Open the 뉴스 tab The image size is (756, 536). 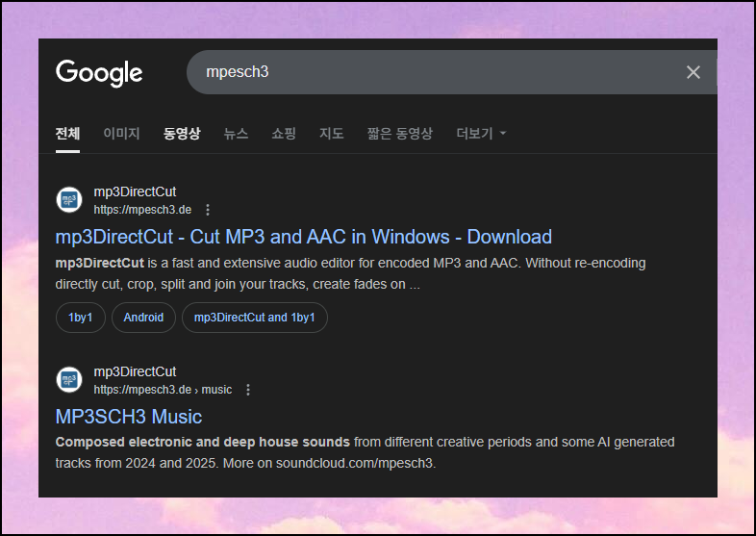point(236,133)
